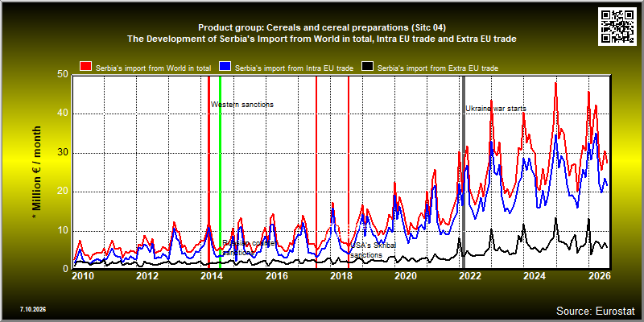This screenshot has width=644, height=322.
Task: Click the gray Ukraine war vertical marker
Action: (464, 172)
